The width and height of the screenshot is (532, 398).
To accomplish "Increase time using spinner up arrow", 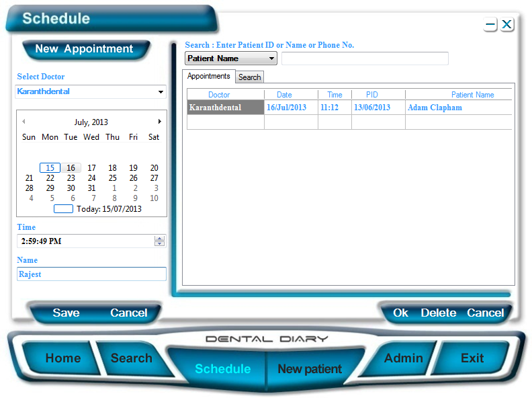I will click(159, 238).
